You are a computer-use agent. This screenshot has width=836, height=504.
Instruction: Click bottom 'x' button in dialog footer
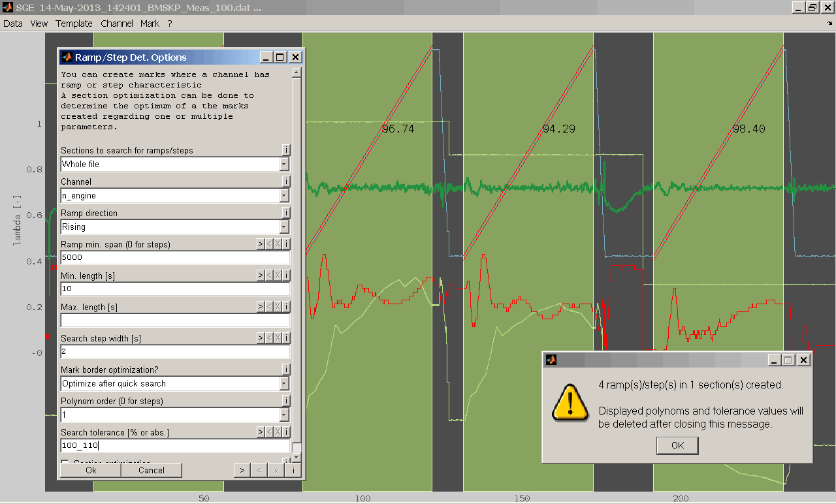(276, 470)
